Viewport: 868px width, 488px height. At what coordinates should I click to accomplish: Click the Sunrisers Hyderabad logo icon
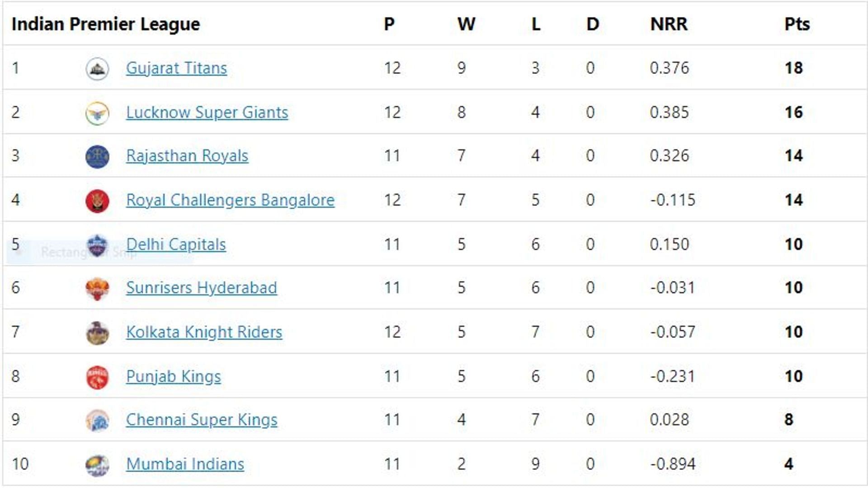point(97,288)
